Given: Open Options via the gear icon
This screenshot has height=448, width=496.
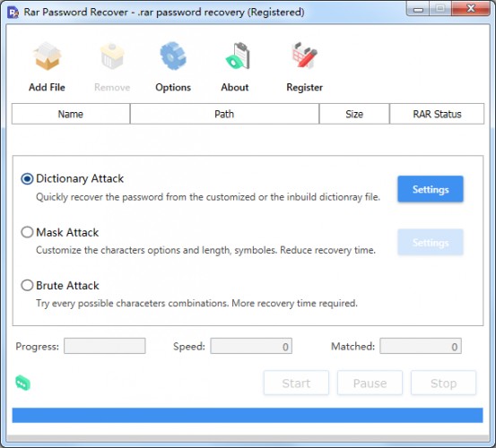Looking at the screenshot, I should pyautogui.click(x=173, y=56).
